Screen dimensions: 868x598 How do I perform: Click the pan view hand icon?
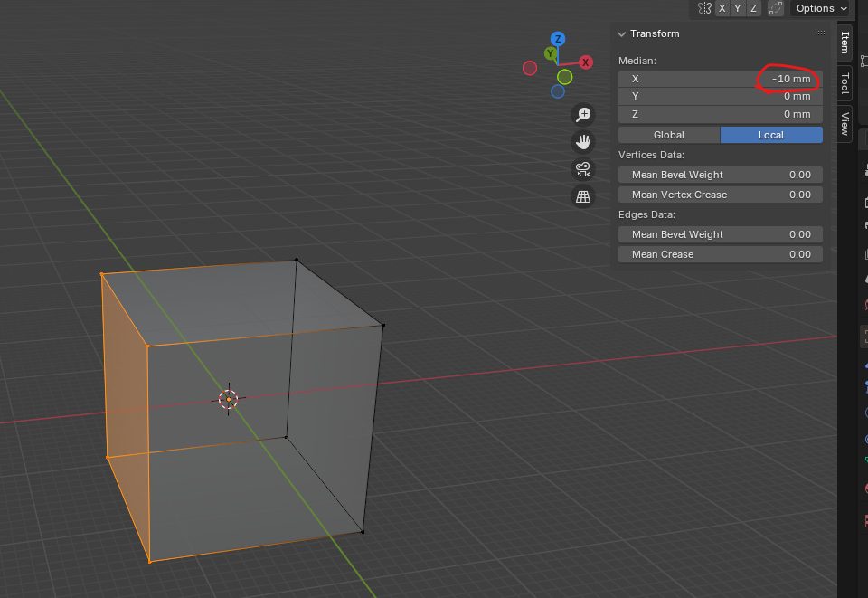(583, 142)
